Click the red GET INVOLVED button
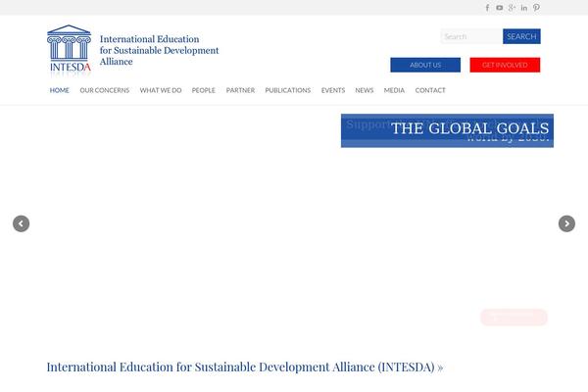Viewport: 588px width, 392px height. click(x=505, y=65)
